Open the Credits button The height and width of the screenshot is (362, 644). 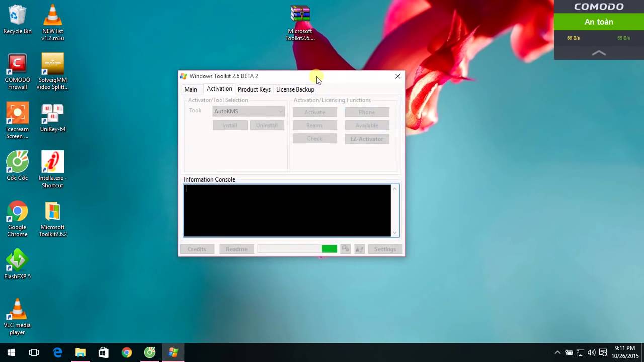[x=197, y=249]
